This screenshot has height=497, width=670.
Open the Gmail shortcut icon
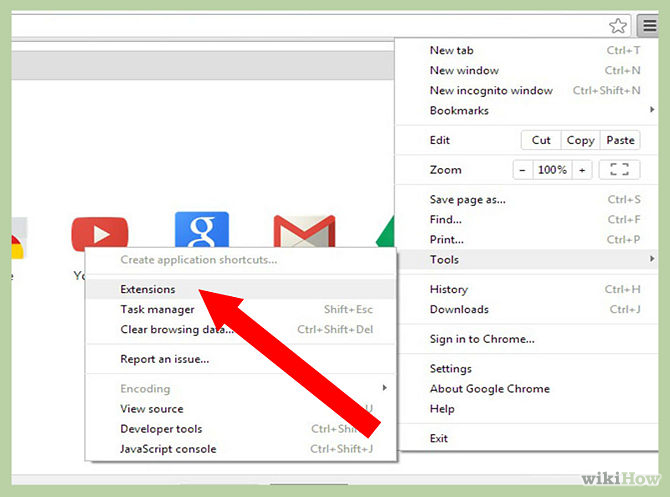click(x=304, y=232)
